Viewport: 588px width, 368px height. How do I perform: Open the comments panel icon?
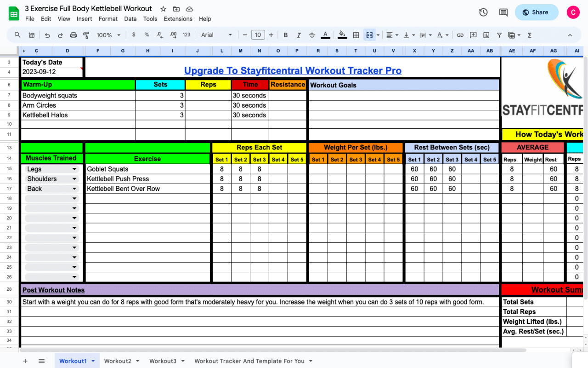coord(503,12)
